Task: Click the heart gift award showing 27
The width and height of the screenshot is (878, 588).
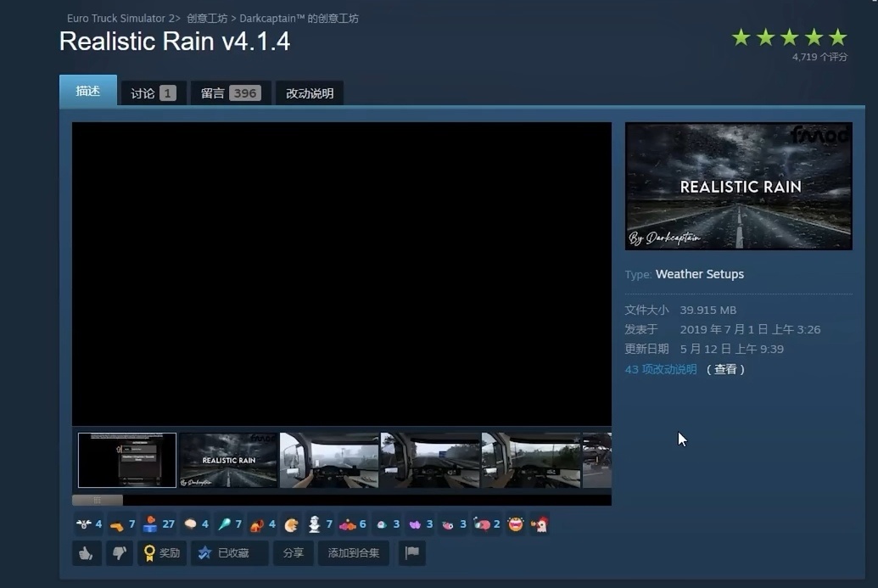Action: click(x=159, y=524)
